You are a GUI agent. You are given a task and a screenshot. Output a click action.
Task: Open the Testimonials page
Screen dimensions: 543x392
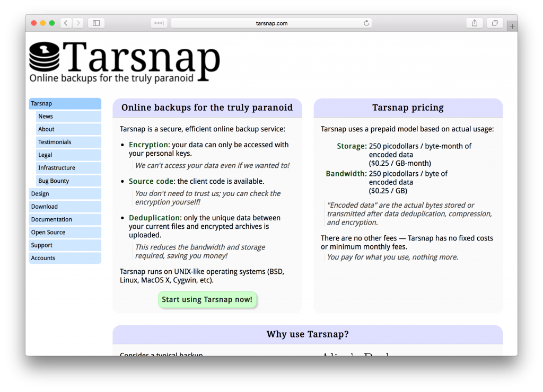click(x=68, y=142)
